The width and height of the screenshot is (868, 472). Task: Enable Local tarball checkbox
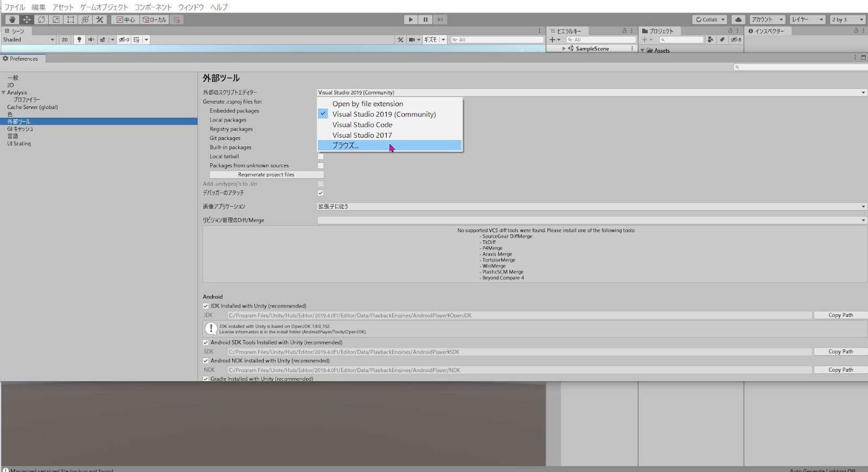(321, 156)
